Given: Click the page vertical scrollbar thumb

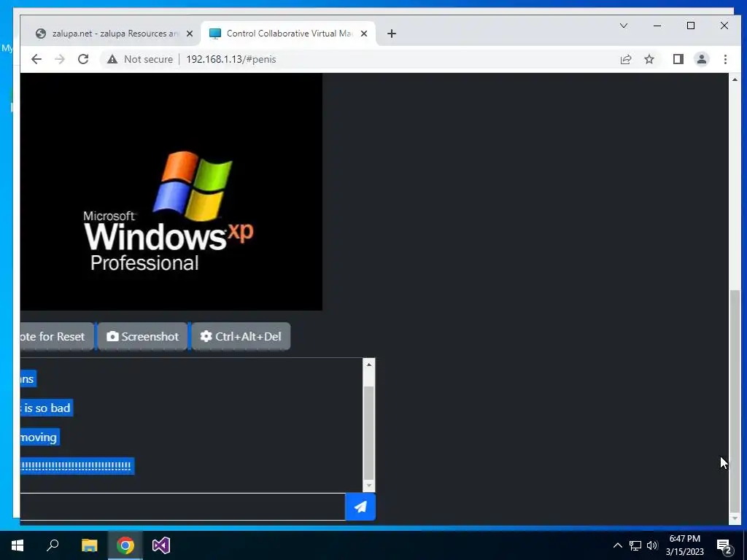Looking at the screenshot, I should tap(735, 400).
